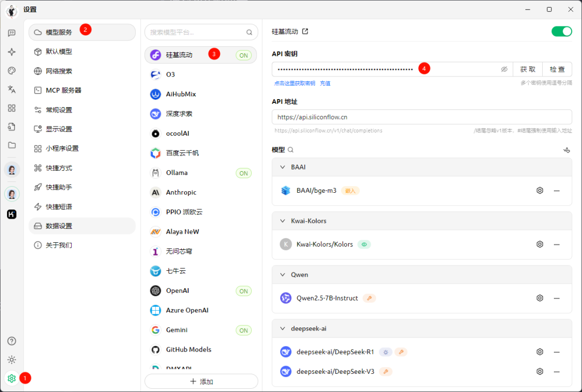The height and width of the screenshot is (392, 582).
Task: Collapse the Kwai-Kolors model group
Action: [282, 221]
